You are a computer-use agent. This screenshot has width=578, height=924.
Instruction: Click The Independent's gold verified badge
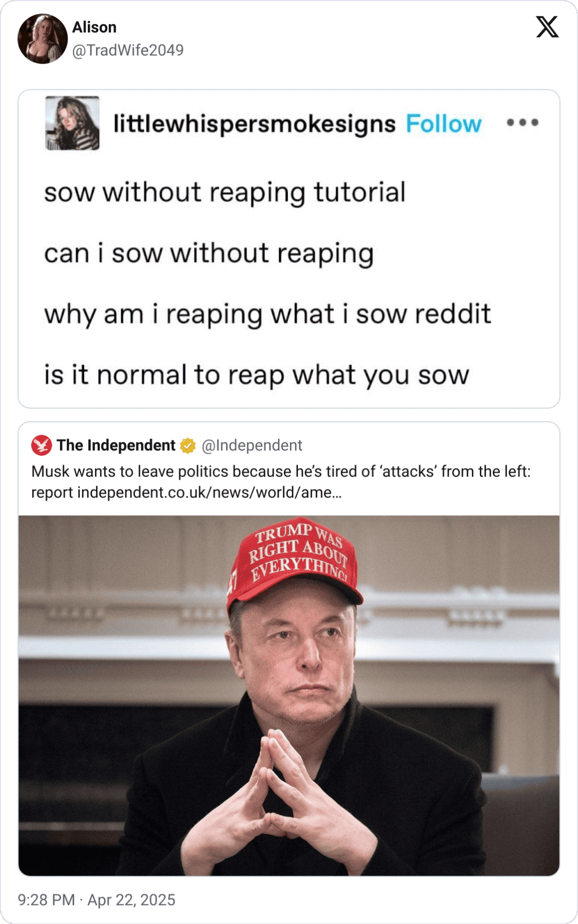point(188,445)
